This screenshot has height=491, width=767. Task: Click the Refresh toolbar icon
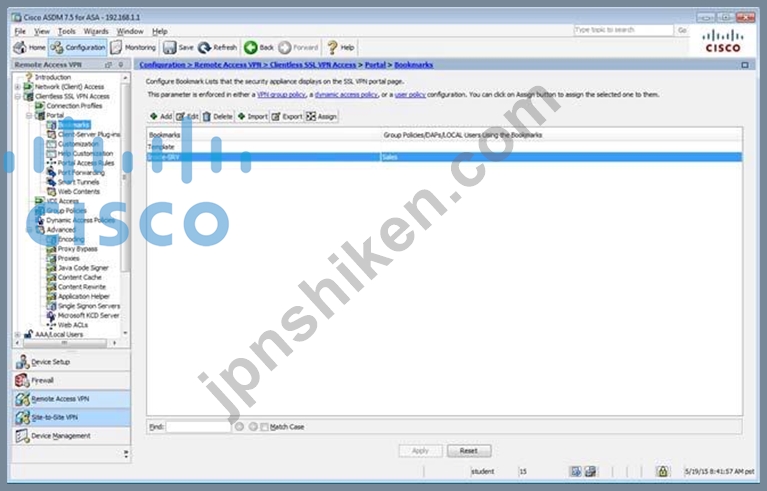tap(218, 47)
